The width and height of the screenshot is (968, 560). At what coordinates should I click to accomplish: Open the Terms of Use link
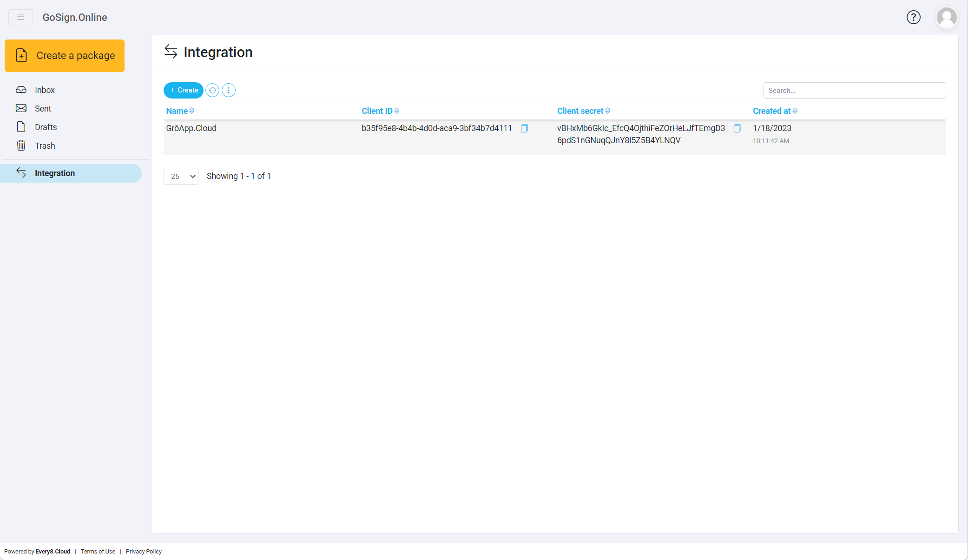click(98, 551)
